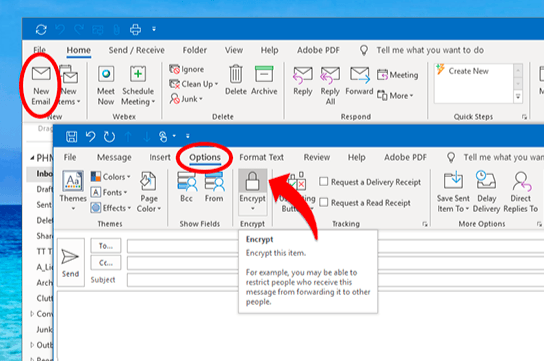
Task: Open the More dropdown in Respond group
Action: 395,95
